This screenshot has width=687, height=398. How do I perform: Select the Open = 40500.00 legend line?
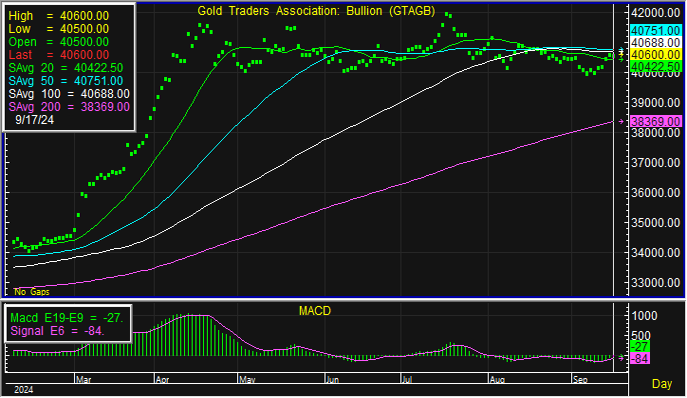(x=59, y=42)
